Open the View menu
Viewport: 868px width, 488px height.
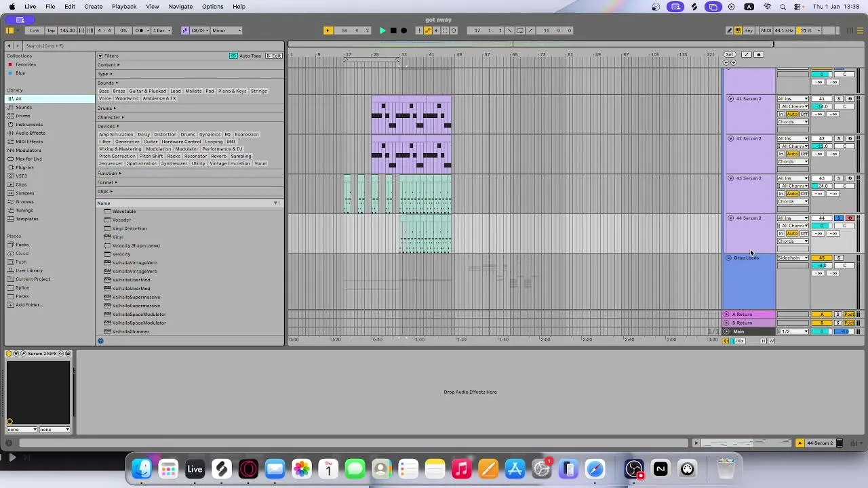click(153, 6)
